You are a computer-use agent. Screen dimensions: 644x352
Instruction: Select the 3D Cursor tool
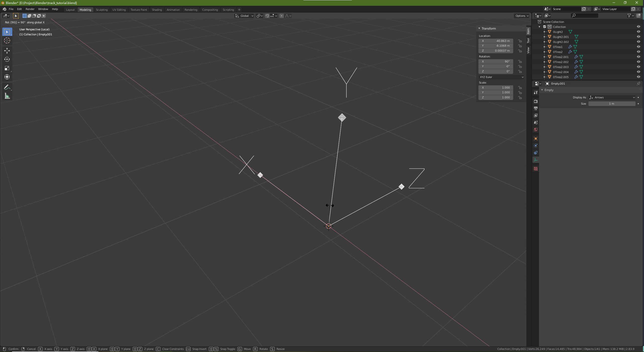pos(7,40)
